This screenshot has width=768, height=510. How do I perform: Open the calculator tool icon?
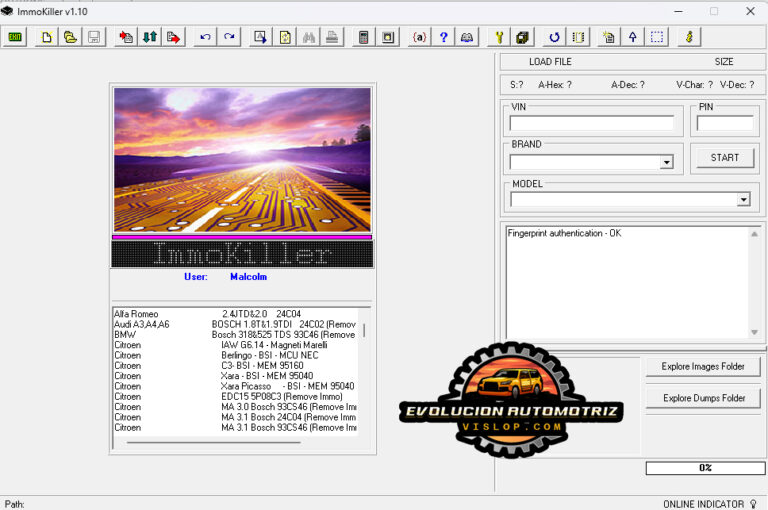(363, 37)
